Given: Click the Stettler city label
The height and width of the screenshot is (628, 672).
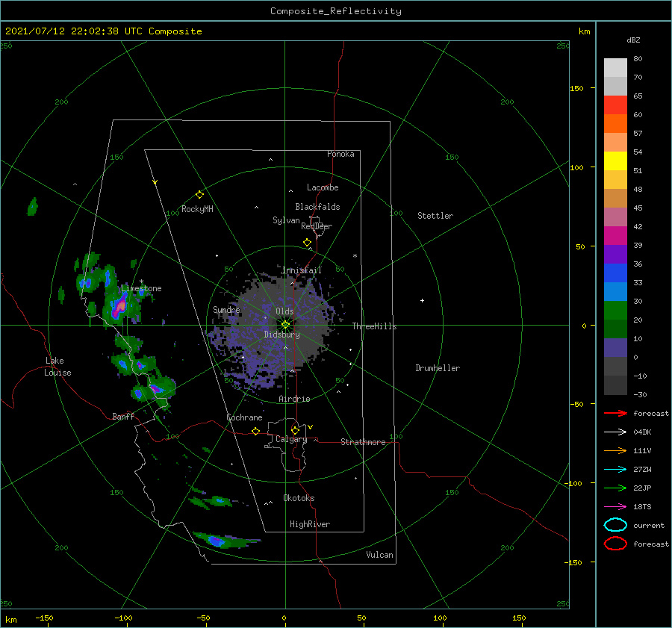Looking at the screenshot, I should click(435, 216).
